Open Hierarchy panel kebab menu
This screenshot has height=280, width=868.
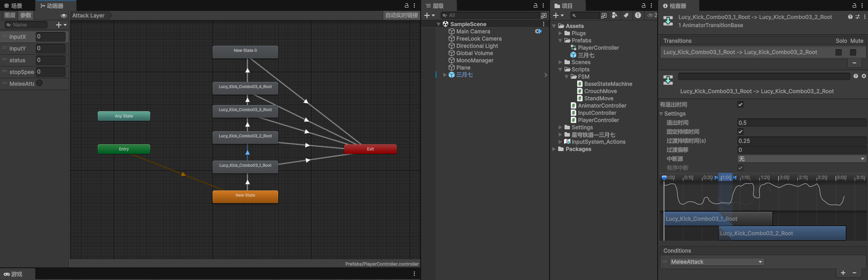[543, 6]
